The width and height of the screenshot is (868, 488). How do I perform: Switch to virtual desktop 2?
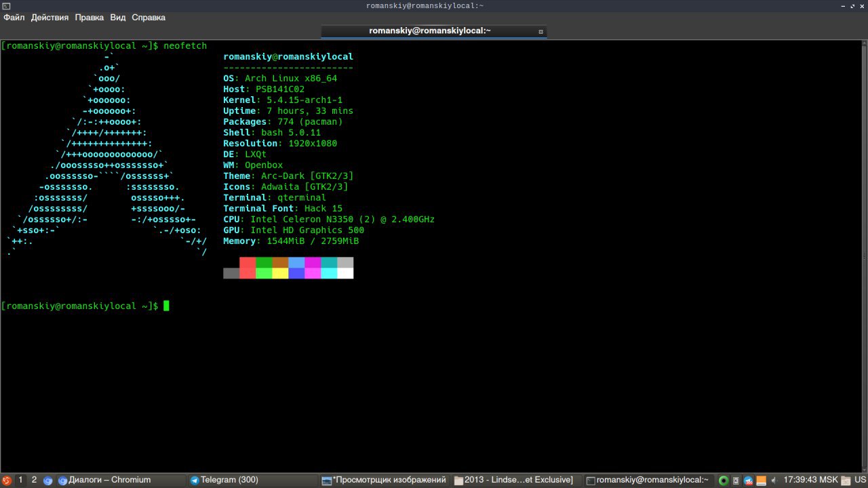tap(34, 480)
